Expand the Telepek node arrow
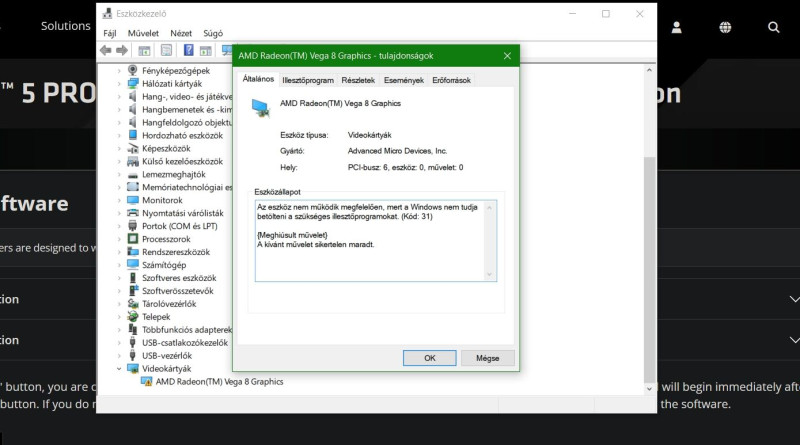Image resolution: width=800 pixels, height=445 pixels. coord(119,316)
